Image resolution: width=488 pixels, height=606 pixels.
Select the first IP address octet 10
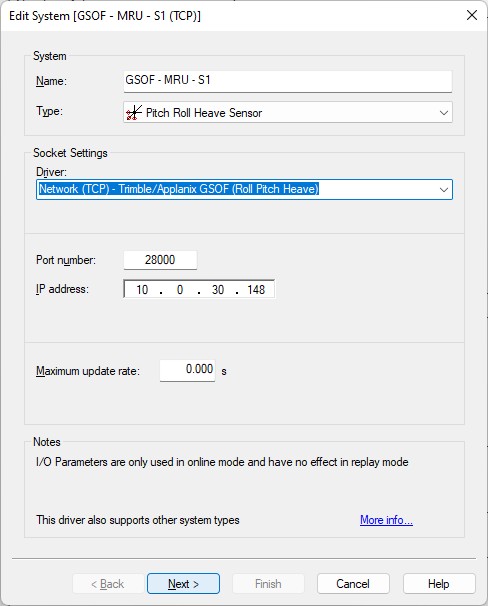point(142,289)
